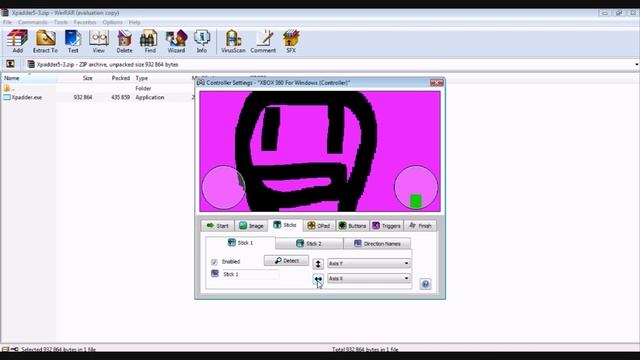Open the WinRAR Help menu

[x=134, y=22]
